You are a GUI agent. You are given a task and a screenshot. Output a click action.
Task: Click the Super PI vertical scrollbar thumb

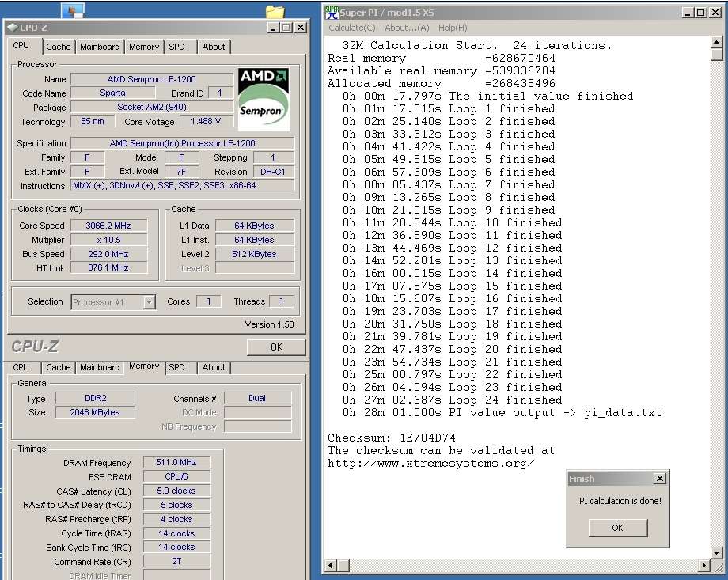(x=717, y=55)
